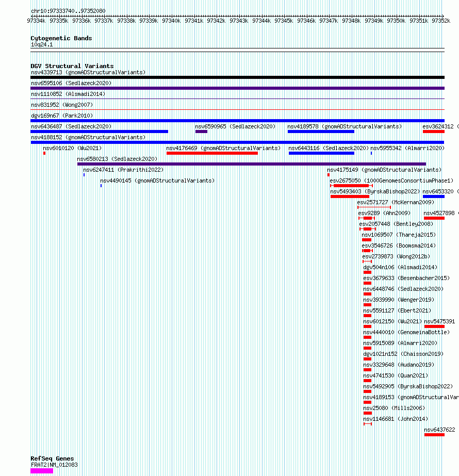Click nsv5955342 Almarri2020 label
Image resolution: width=459 pixels, height=476 pixels.
407,148
